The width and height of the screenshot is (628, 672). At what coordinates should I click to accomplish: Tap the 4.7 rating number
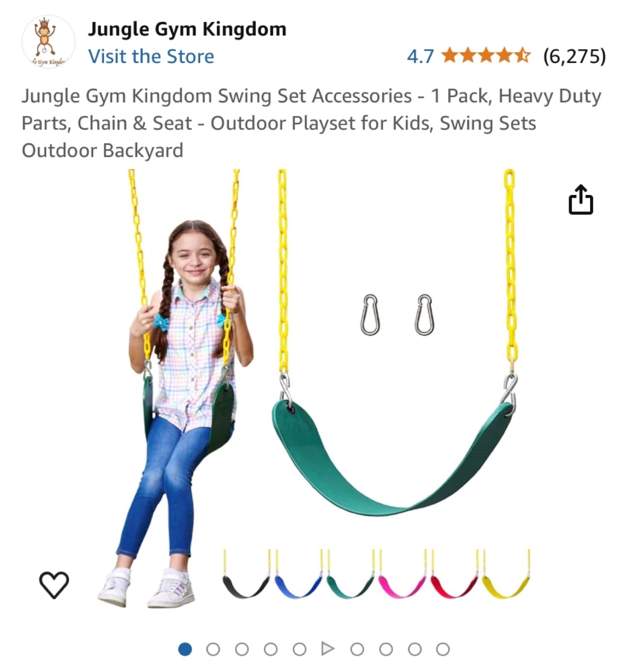tap(420, 56)
